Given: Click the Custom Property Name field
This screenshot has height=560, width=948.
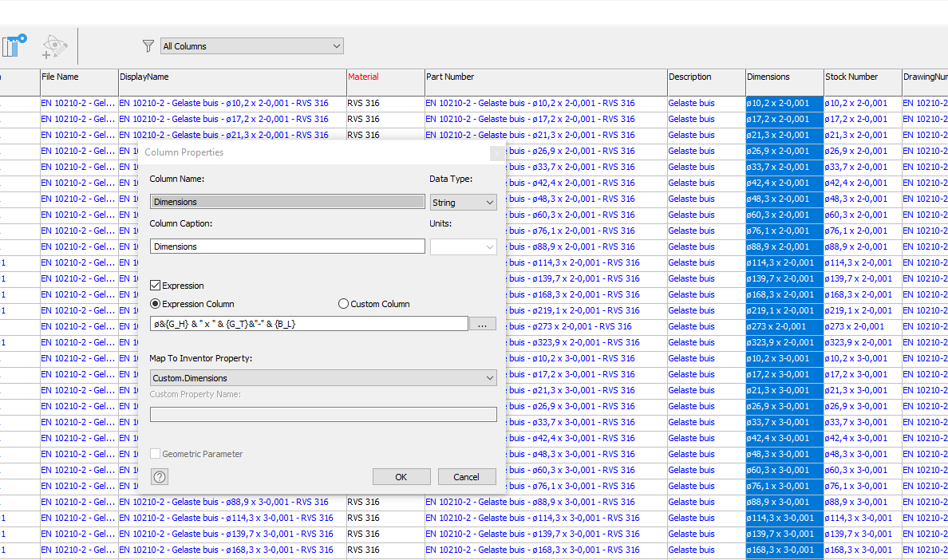Looking at the screenshot, I should click(323, 414).
